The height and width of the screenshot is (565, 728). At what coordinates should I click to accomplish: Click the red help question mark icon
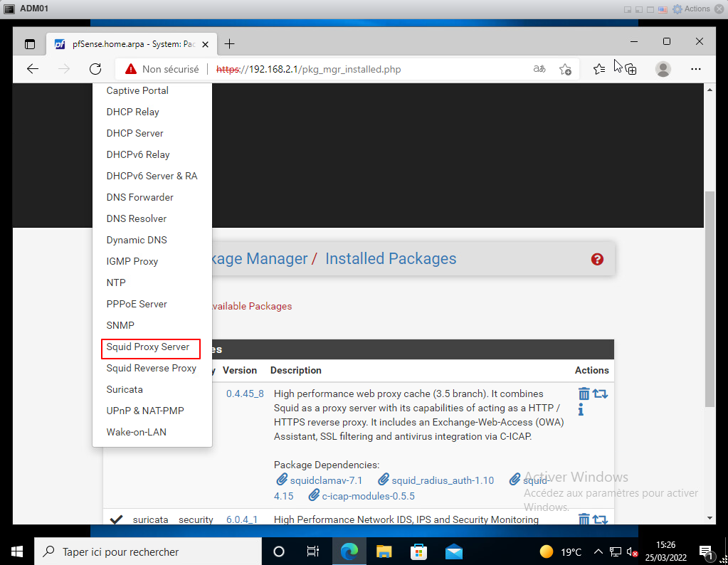(597, 259)
